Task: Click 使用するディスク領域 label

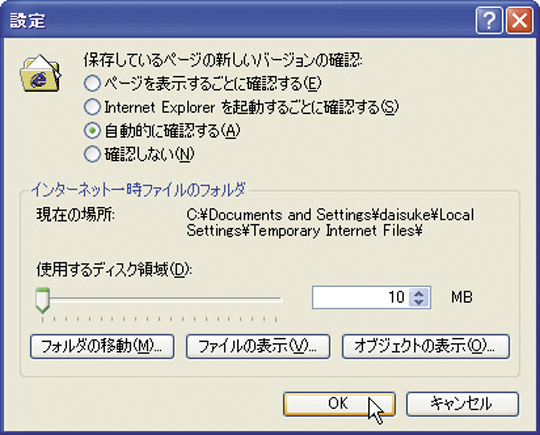Action: pos(114,270)
